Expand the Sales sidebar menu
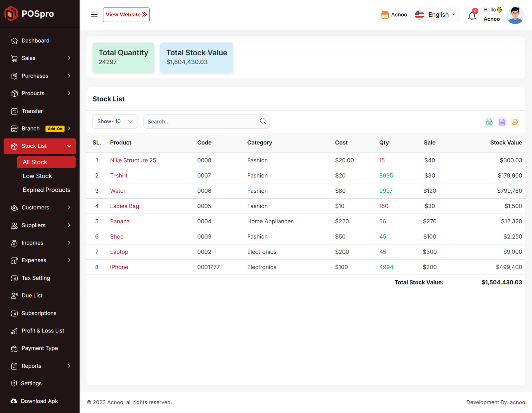 tap(40, 58)
